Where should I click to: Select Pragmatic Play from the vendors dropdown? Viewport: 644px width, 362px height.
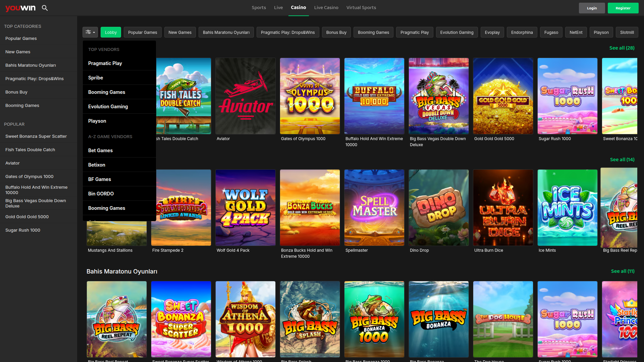click(x=105, y=63)
